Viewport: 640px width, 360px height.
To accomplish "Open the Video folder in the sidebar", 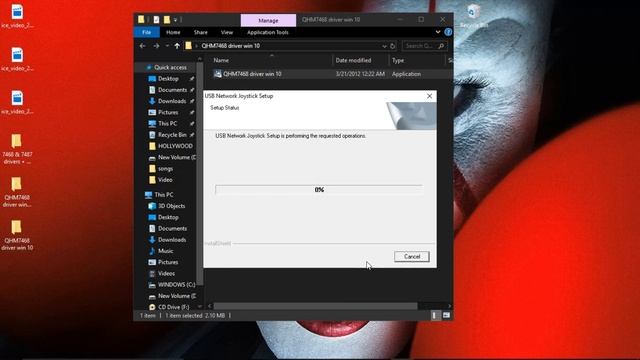I will tap(165, 180).
